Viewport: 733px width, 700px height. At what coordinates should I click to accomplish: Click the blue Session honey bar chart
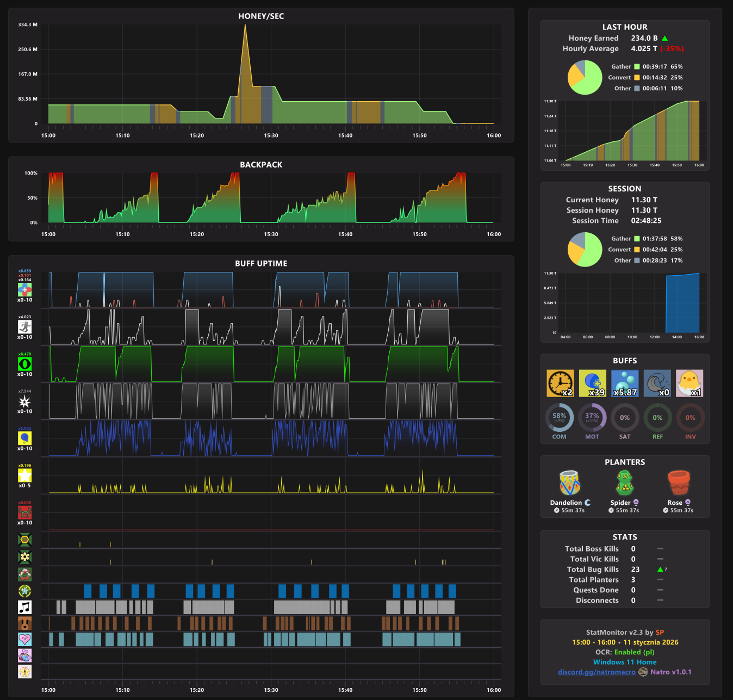click(683, 303)
